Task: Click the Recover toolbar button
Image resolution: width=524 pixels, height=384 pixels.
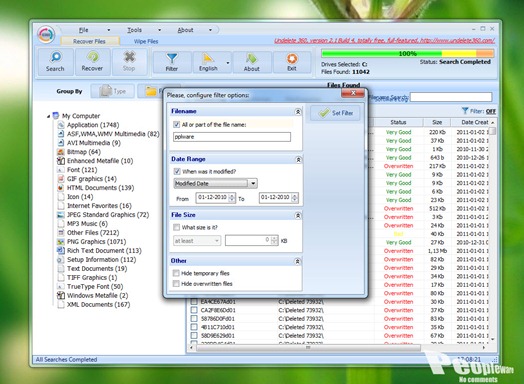Action: click(92, 61)
